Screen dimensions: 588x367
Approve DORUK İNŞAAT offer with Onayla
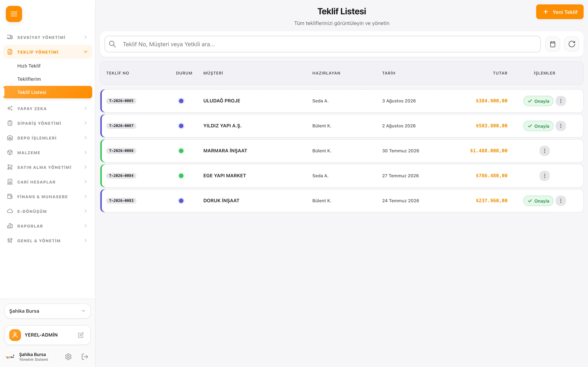538,201
